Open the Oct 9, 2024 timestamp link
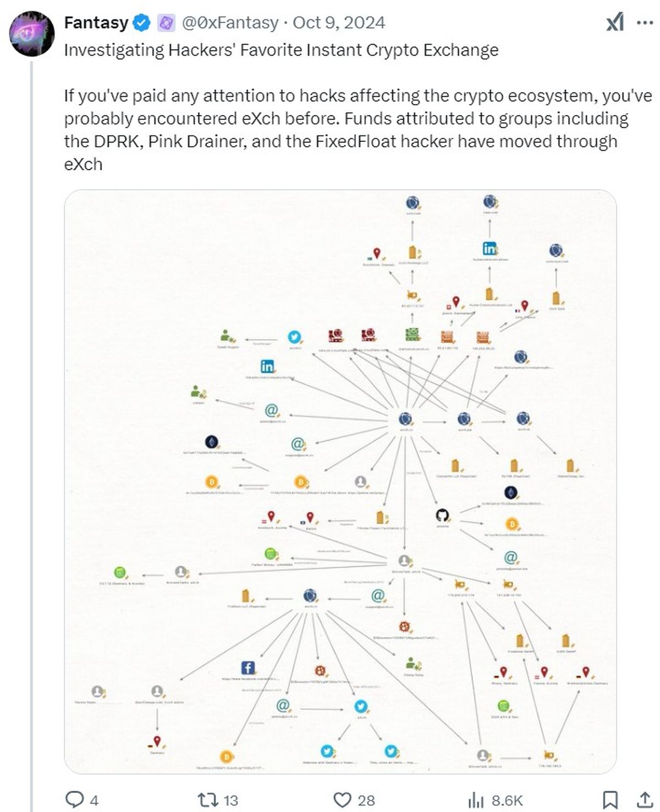 338,23
